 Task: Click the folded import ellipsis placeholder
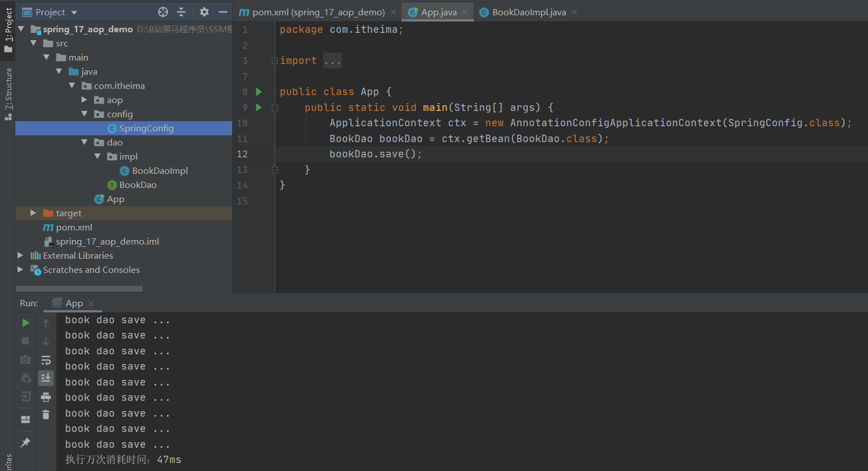click(x=332, y=61)
